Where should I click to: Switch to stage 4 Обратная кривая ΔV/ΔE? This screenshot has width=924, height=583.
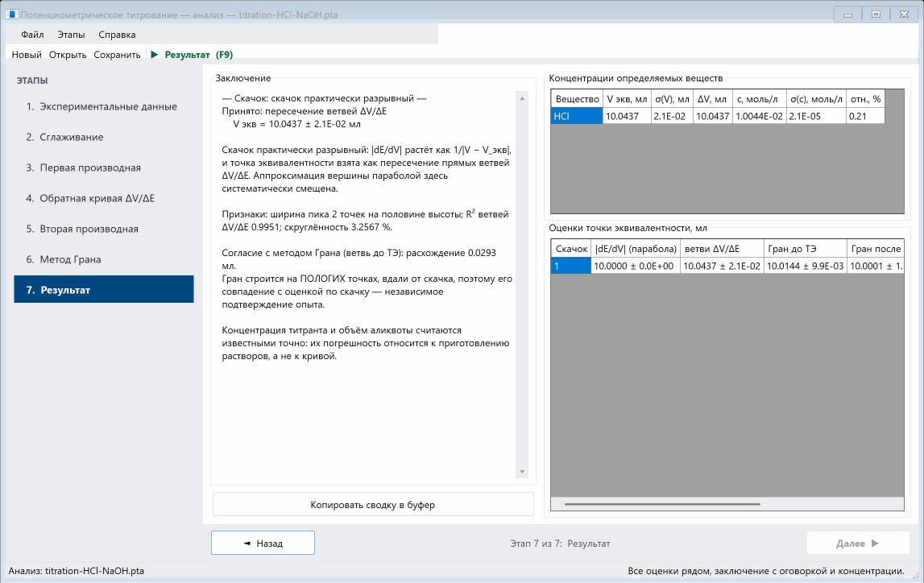[104, 198]
